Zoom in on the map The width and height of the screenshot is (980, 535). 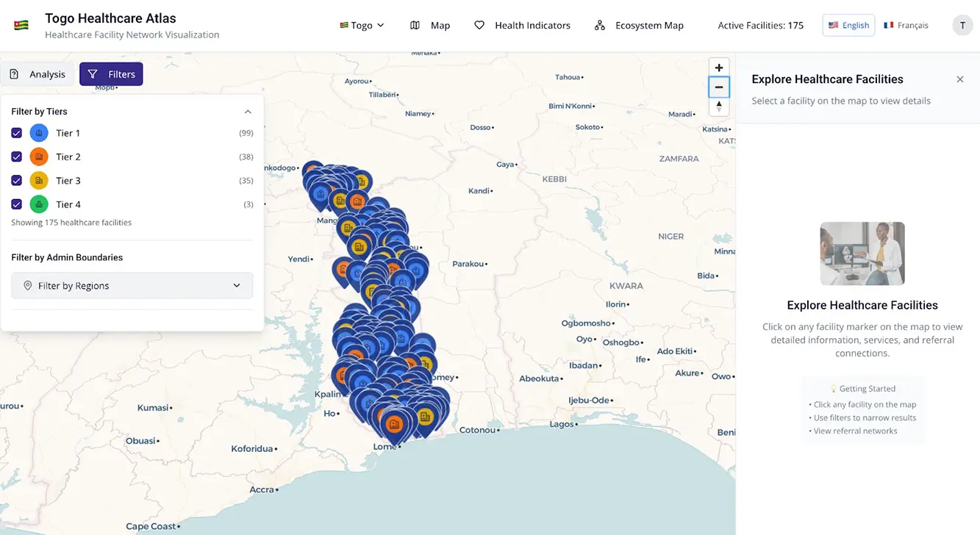pos(718,68)
